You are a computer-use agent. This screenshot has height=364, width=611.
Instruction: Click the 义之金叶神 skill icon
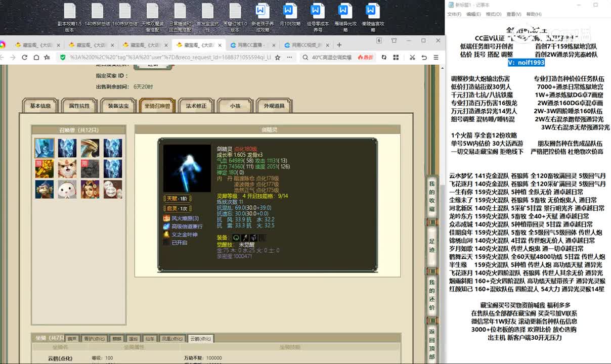click(166, 235)
